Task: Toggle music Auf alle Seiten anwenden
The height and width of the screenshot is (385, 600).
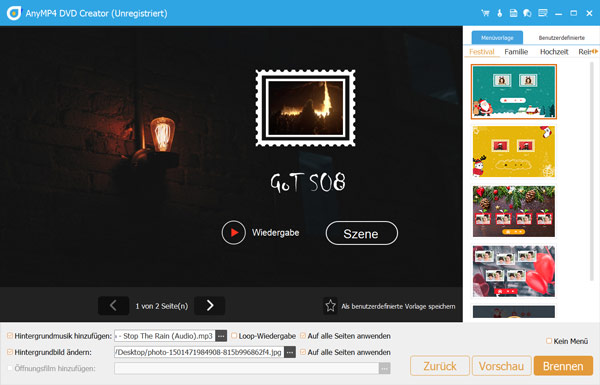Action: pos(303,336)
